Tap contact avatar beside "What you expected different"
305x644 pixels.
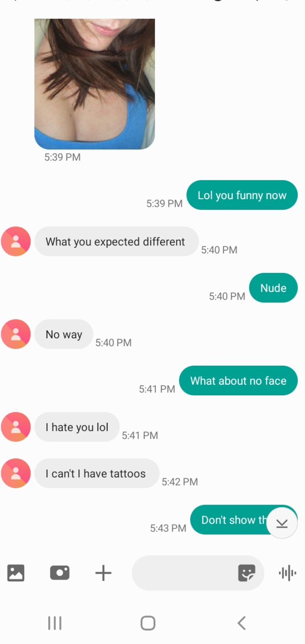pos(16,241)
